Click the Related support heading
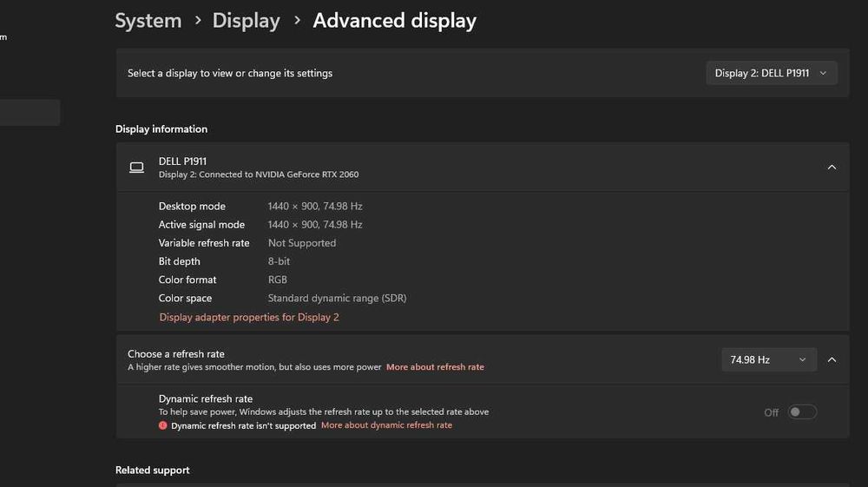Image resolution: width=868 pixels, height=487 pixels. pyautogui.click(x=152, y=470)
